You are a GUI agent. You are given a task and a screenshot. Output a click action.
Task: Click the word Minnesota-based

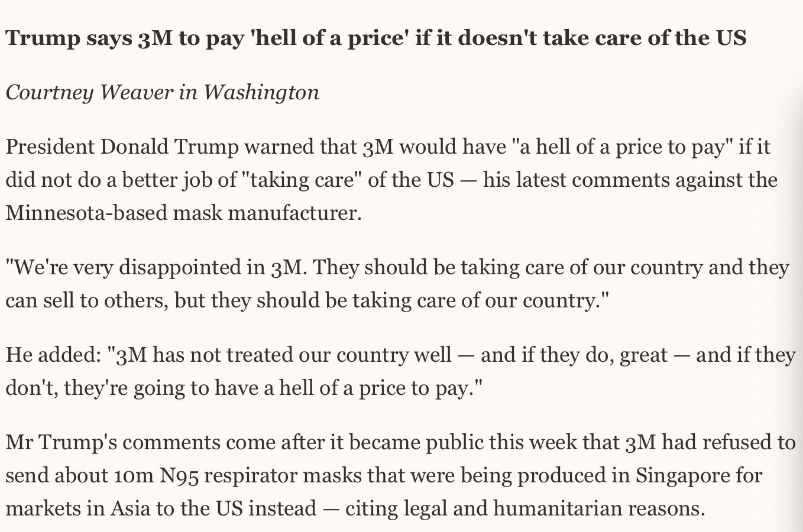[x=86, y=212]
